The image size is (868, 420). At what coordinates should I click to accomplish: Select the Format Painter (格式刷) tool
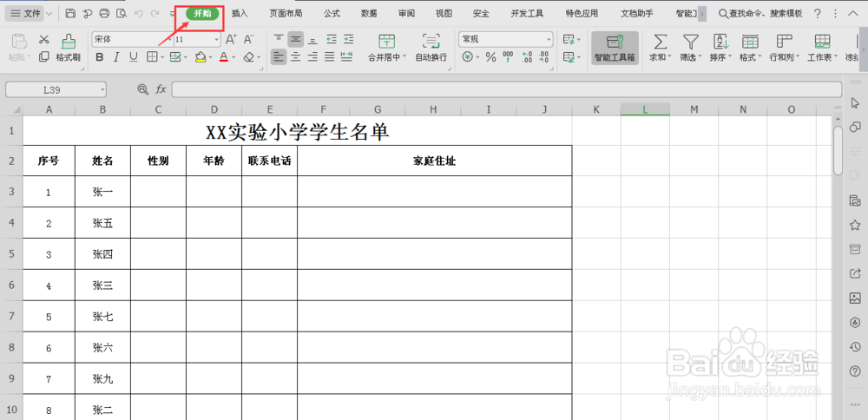pyautogui.click(x=69, y=47)
